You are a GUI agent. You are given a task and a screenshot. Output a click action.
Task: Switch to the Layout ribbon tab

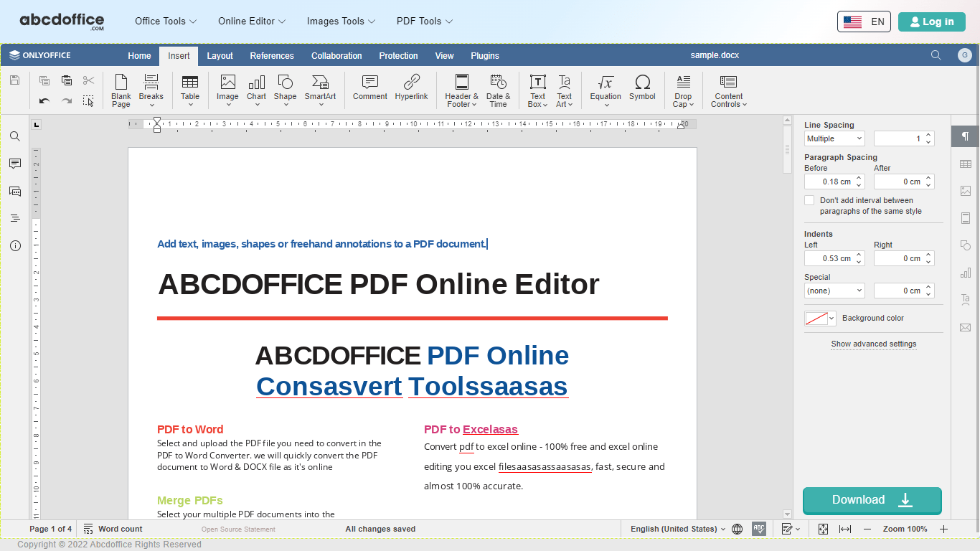tap(220, 55)
